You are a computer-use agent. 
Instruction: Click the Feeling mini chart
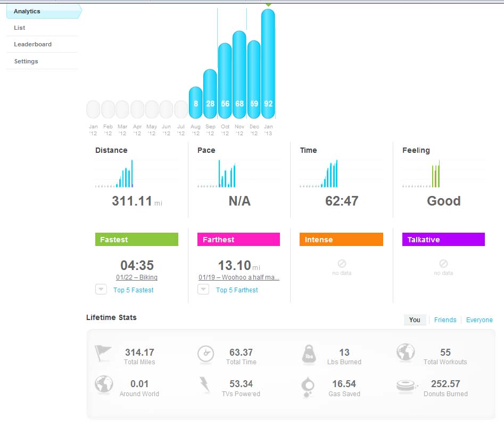coord(443,174)
